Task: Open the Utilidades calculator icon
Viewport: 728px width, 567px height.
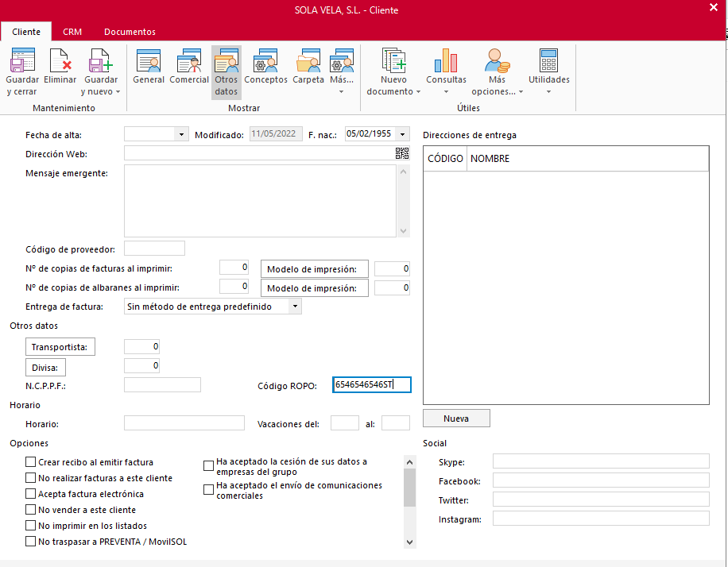Action: tap(549, 60)
